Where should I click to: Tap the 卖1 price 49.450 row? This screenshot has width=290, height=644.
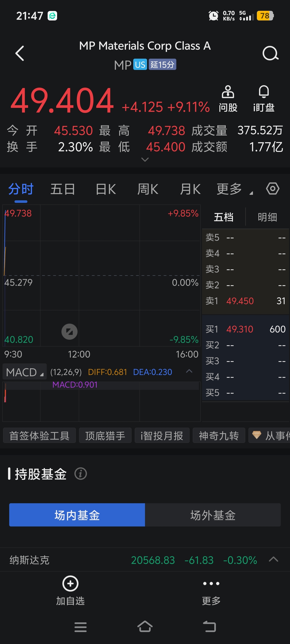245,301
